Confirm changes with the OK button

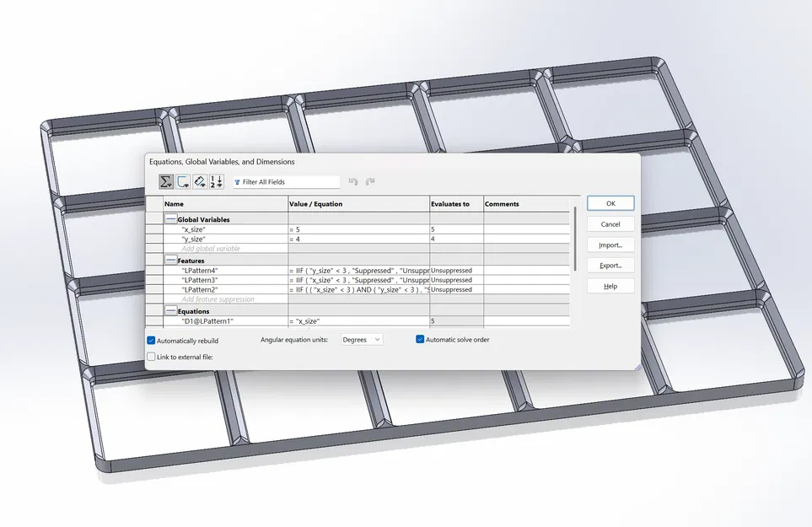click(610, 203)
